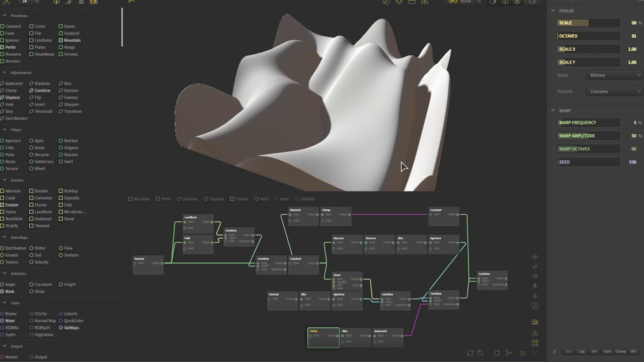644x362 pixels.
Task: Select Combine in the quick node bar
Action: (x=187, y=199)
